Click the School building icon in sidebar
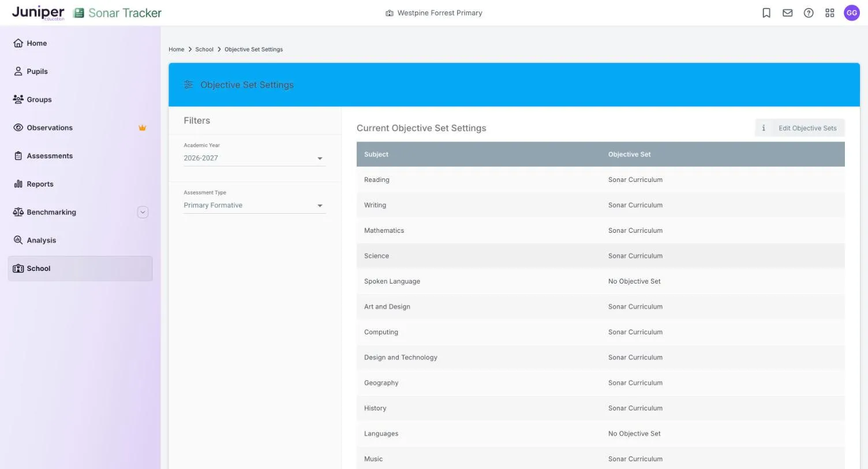 18,269
